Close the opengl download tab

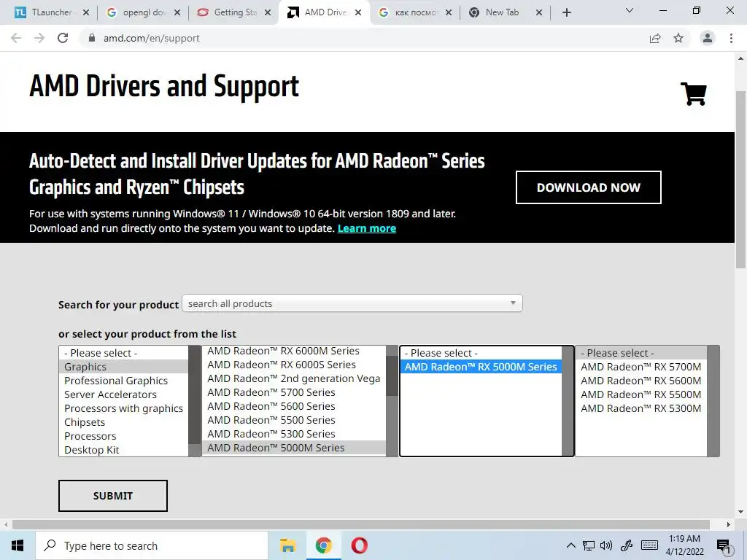[177, 12]
